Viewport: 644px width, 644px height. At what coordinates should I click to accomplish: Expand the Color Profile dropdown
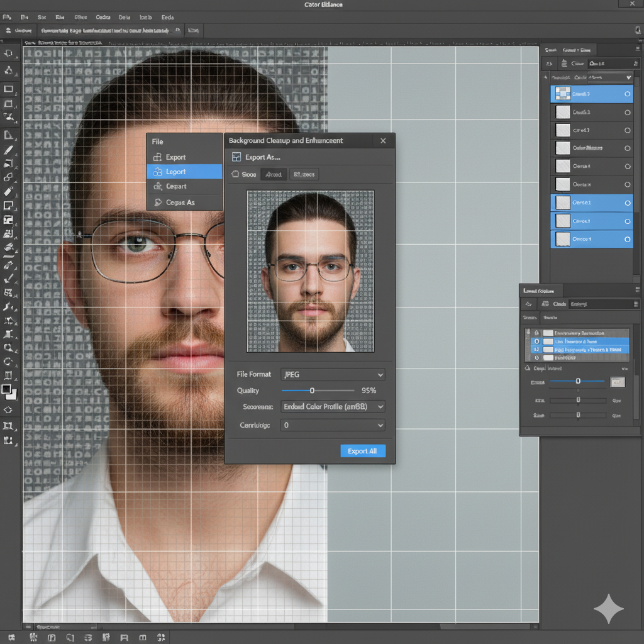333,407
